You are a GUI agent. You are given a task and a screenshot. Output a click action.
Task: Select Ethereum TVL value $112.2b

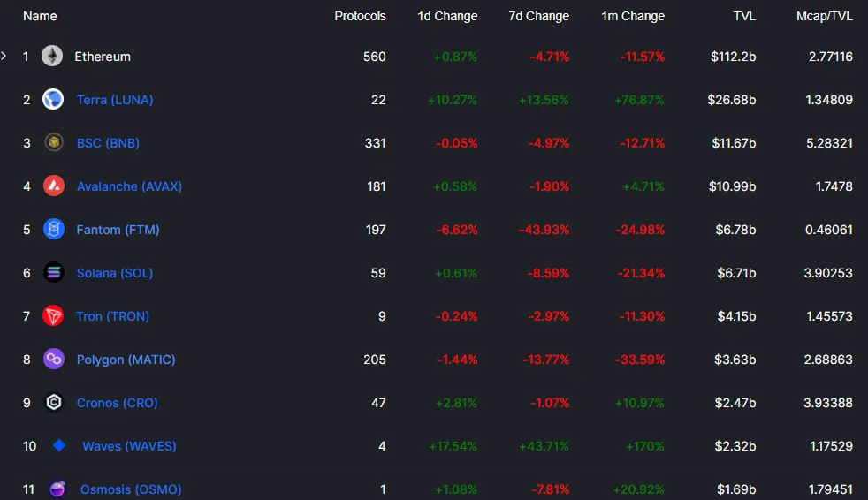coord(733,57)
